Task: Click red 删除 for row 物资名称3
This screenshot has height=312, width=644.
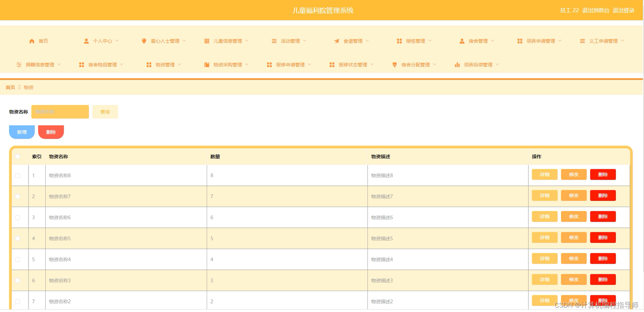Action: pos(603,279)
